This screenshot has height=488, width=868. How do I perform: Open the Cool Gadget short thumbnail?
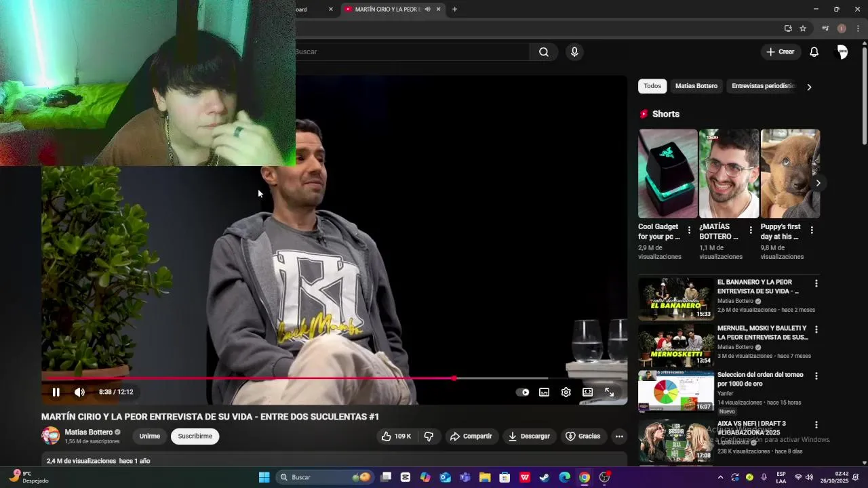tap(667, 174)
